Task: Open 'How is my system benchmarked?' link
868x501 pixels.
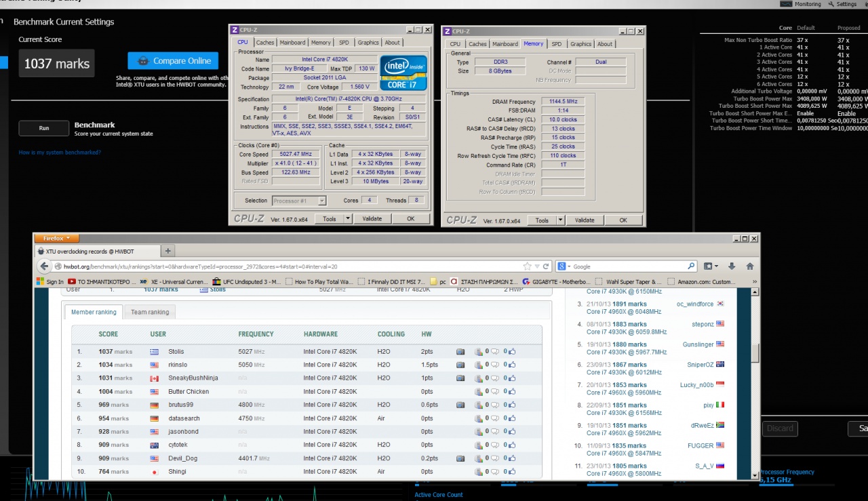Action: tap(60, 153)
